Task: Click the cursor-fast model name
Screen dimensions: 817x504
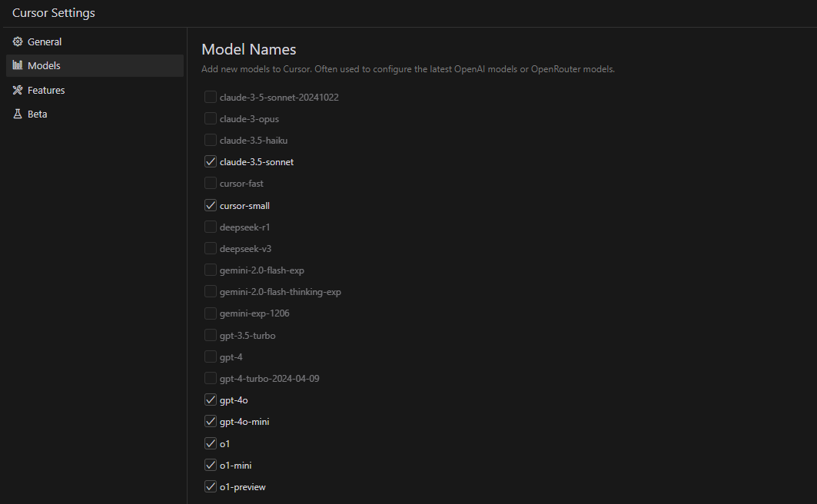Action: pos(242,184)
